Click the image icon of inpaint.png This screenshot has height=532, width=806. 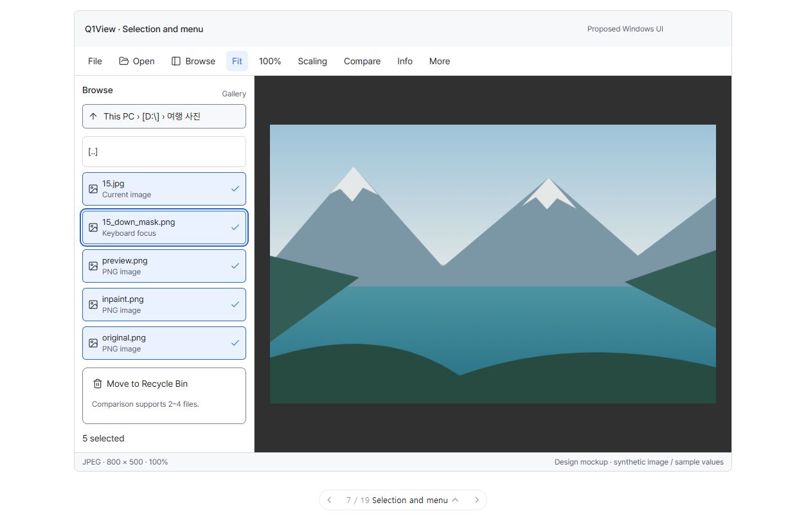[93, 305]
